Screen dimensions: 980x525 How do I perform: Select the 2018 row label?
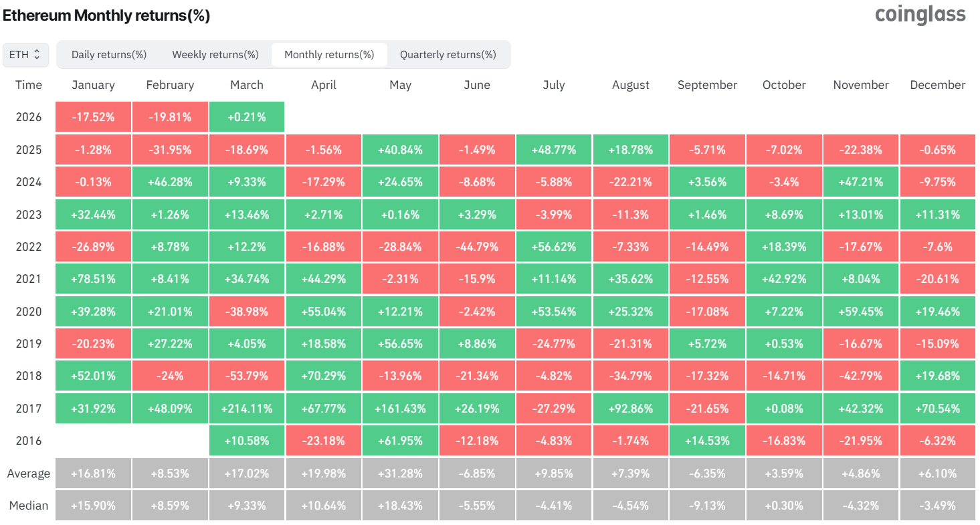pos(28,376)
